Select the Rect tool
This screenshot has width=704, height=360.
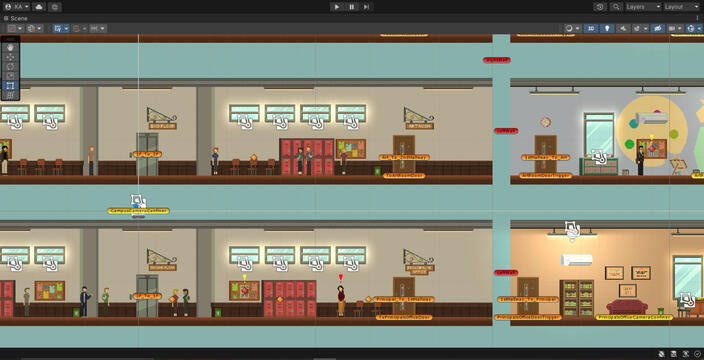11,85
